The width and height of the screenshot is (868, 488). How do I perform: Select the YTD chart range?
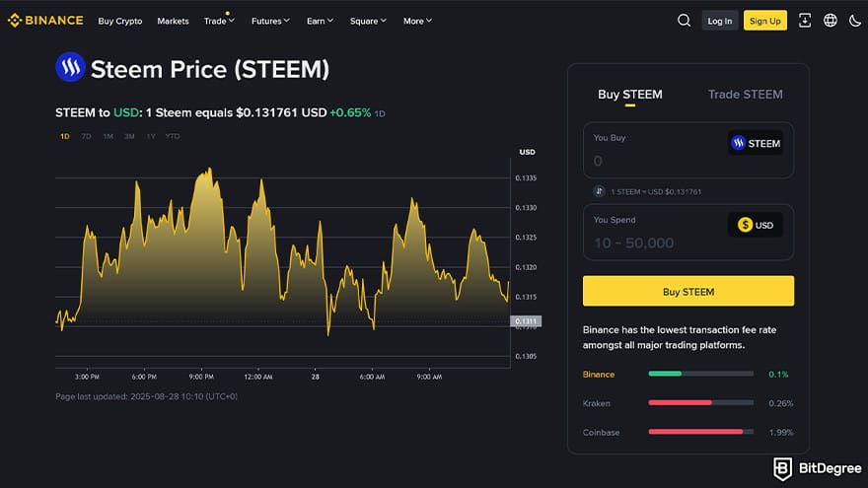pos(173,136)
